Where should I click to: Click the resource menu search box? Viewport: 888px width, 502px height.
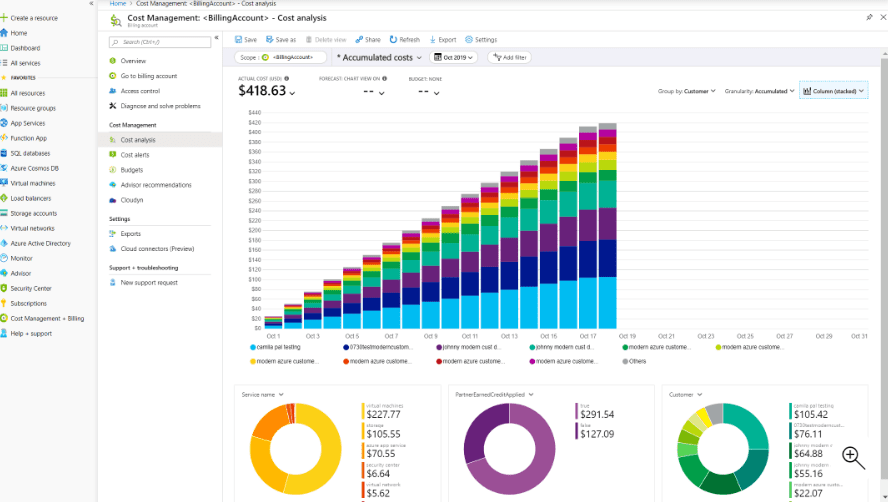click(x=160, y=42)
